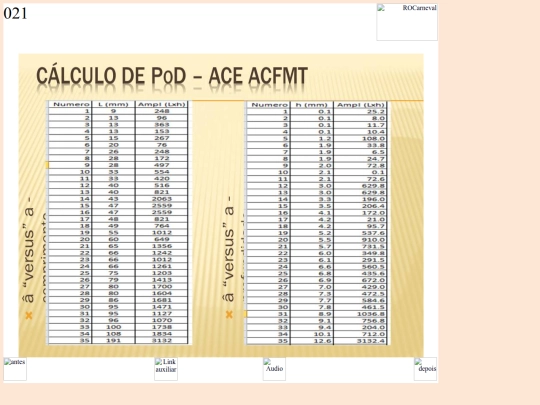Image resolution: width=540 pixels, height=405 pixels.
Task: Click amplitude value '649' in left table
Action: point(162,239)
